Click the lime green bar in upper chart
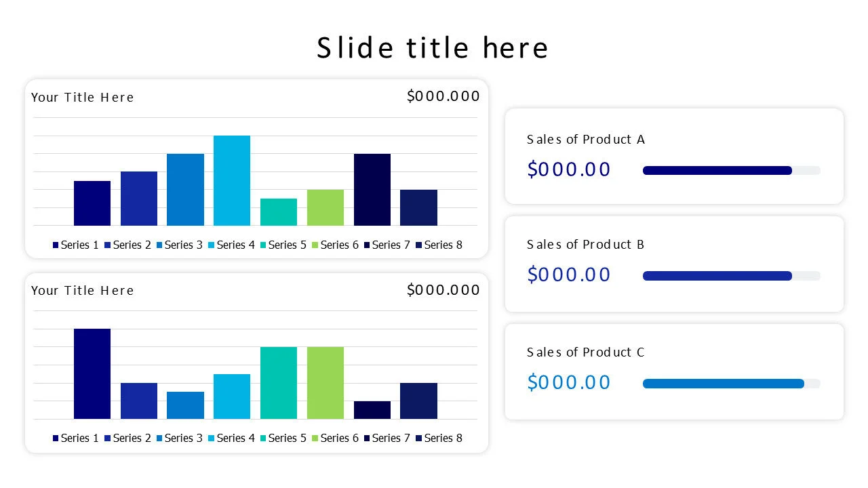Viewport: 868px width, 488px height. [x=325, y=207]
